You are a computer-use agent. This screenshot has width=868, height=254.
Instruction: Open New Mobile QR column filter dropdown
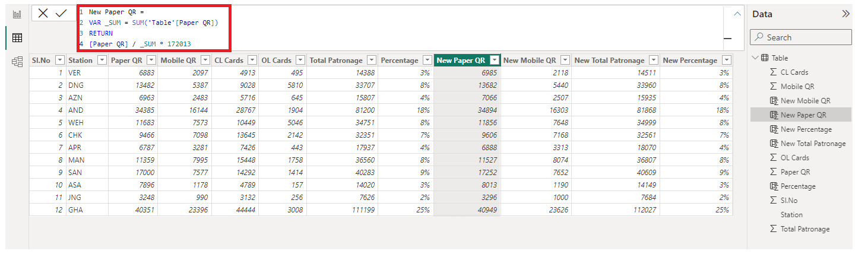(x=565, y=61)
